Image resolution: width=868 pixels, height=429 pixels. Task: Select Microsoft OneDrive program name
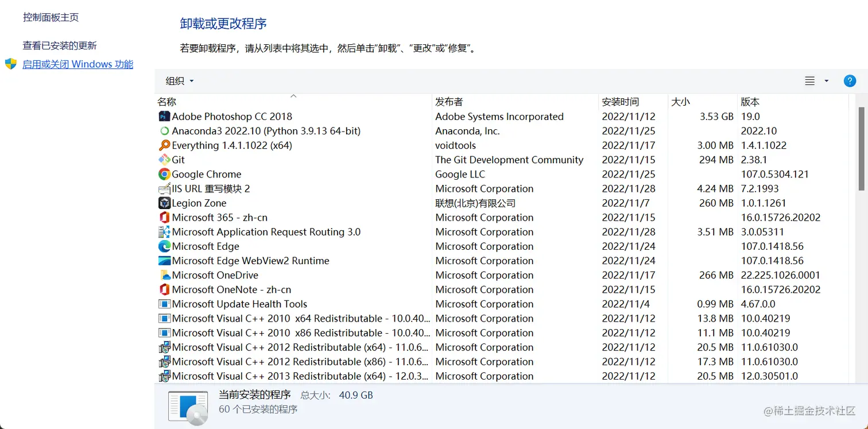[215, 275]
